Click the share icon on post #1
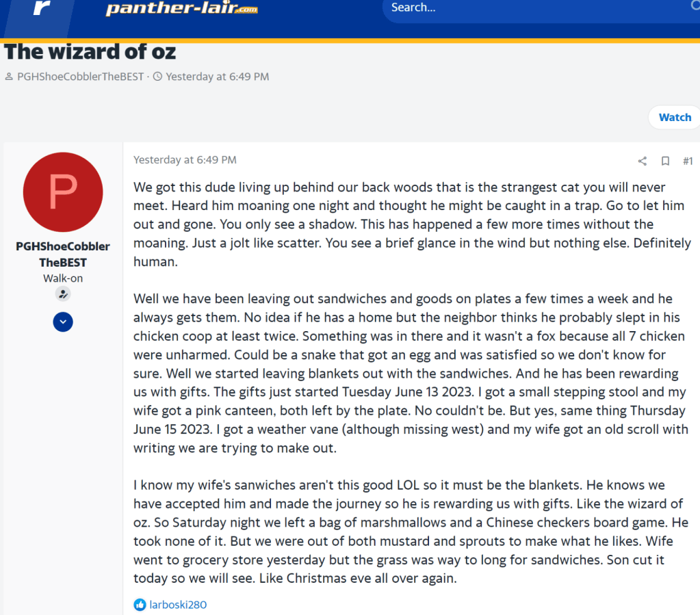Viewport: 700px width, 615px height. pos(642,161)
